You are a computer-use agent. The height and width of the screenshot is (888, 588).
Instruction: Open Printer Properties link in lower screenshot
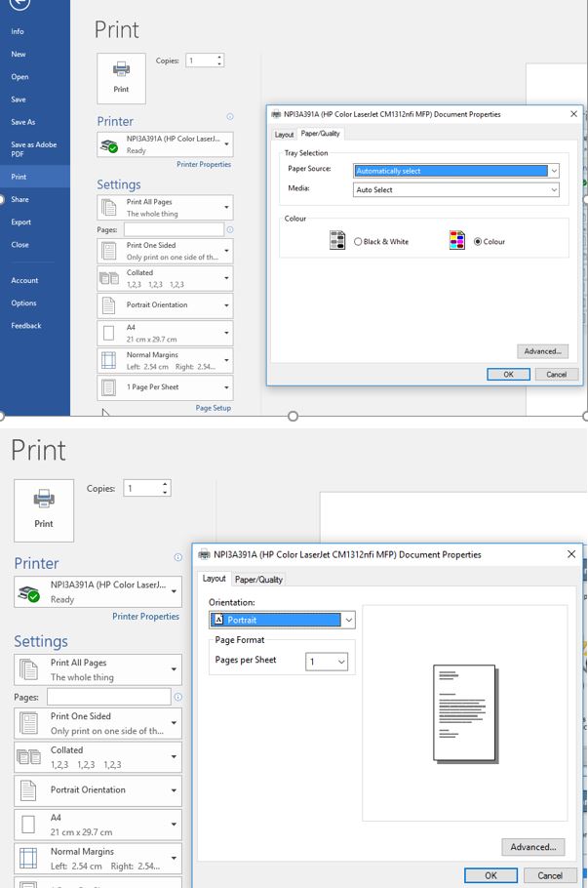click(145, 616)
